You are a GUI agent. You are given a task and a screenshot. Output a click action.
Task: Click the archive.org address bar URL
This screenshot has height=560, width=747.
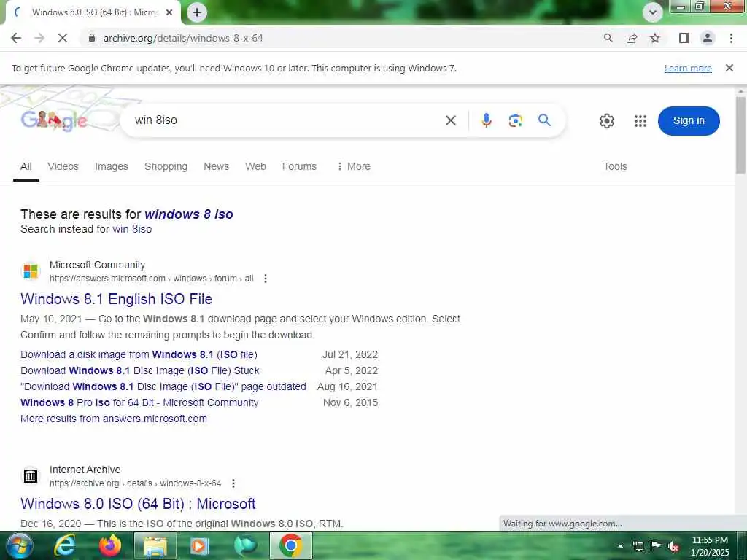[183, 38]
